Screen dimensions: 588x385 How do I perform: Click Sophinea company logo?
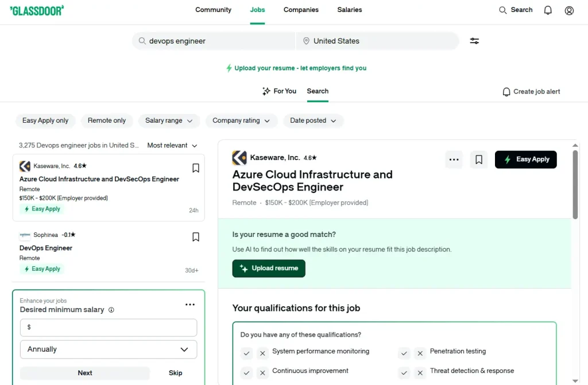pos(25,235)
